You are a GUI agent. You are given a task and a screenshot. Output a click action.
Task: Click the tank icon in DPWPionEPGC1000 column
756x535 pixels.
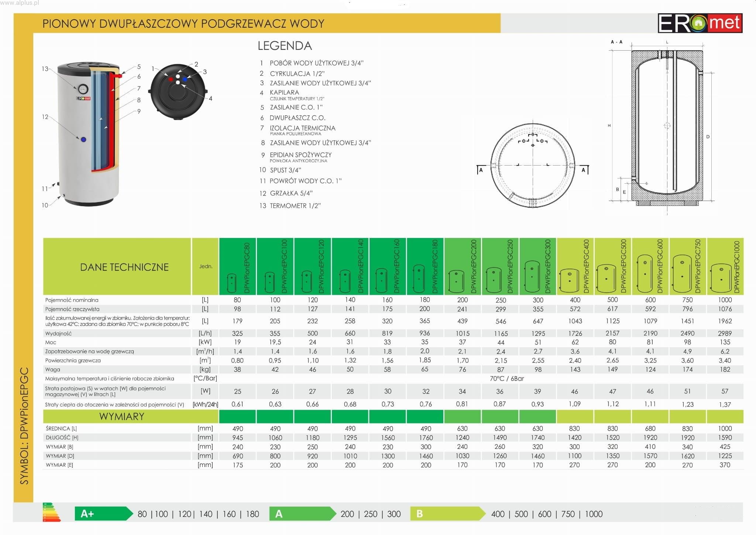tap(721, 278)
